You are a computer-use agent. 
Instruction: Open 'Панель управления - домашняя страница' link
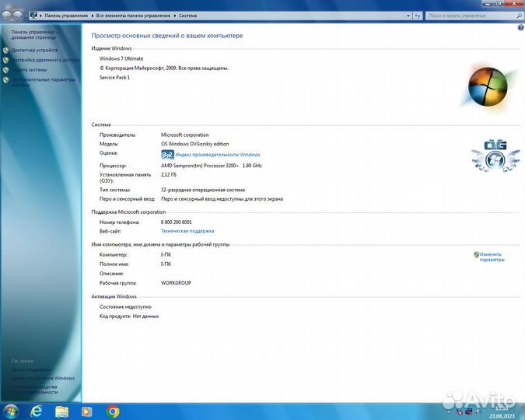coord(33,35)
